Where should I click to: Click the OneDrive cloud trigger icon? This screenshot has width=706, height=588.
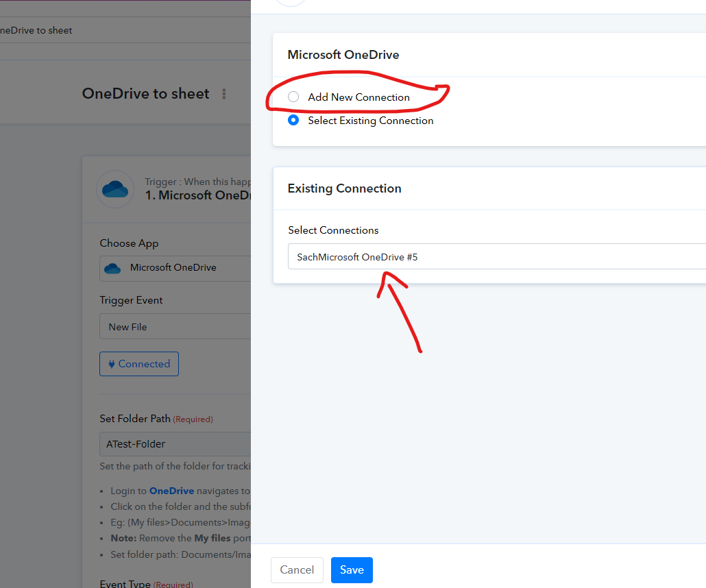pos(115,189)
